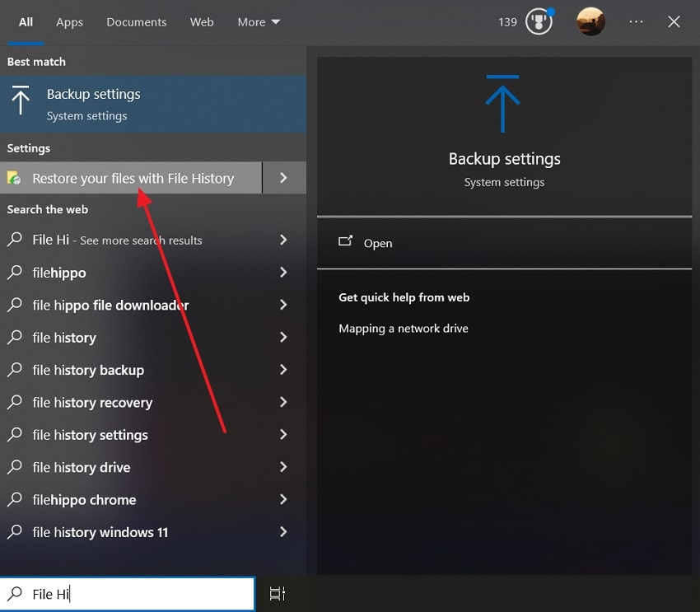Click inside the search input field
The height and width of the screenshot is (612, 700).
coord(124,593)
